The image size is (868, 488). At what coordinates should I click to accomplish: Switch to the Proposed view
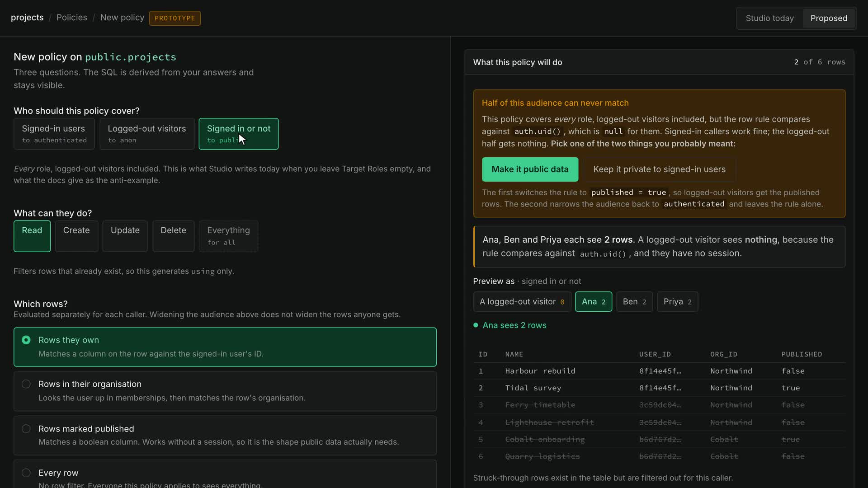829,18
